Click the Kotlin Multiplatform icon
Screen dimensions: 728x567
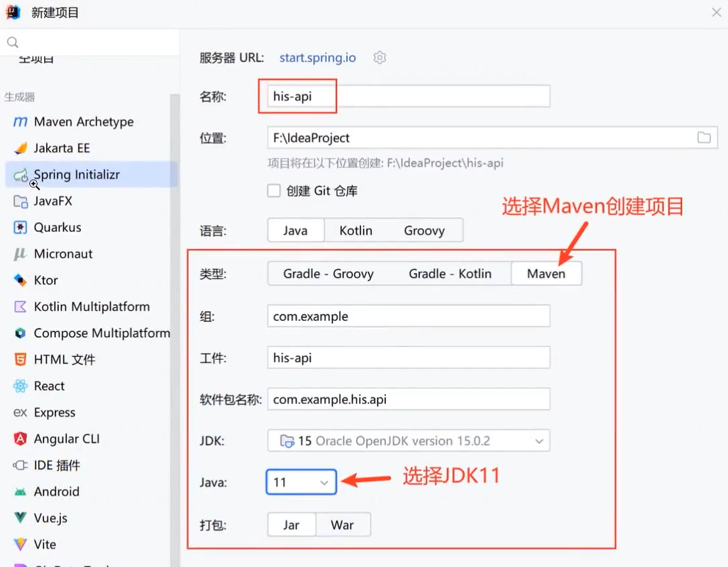(x=20, y=307)
